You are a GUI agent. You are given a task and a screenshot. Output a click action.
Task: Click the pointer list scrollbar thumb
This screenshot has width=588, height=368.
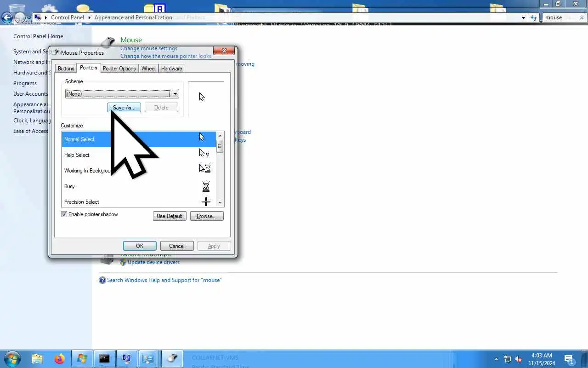220,146
